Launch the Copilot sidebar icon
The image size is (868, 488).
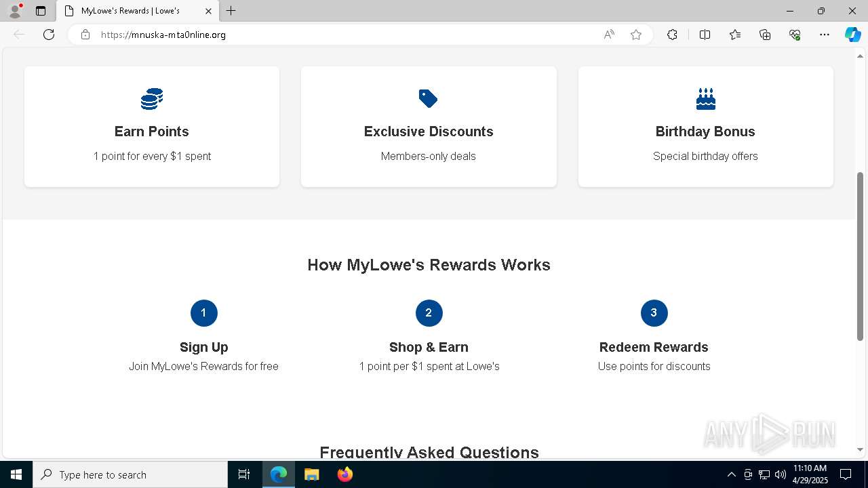click(852, 35)
